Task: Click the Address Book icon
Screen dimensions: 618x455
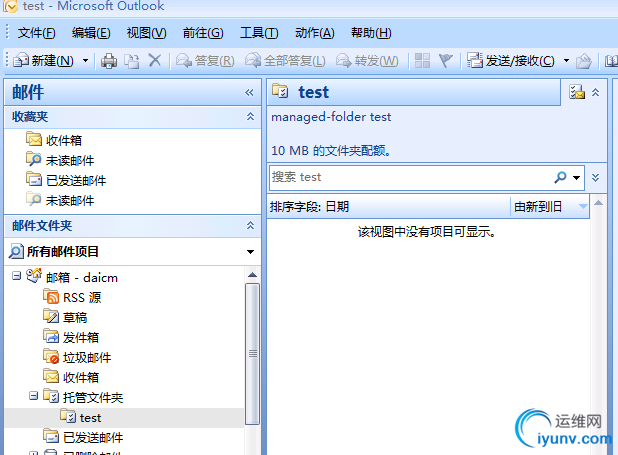Action: click(611, 61)
